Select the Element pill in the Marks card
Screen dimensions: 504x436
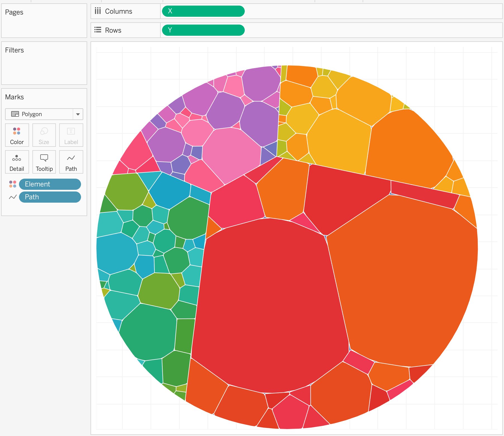tap(50, 184)
